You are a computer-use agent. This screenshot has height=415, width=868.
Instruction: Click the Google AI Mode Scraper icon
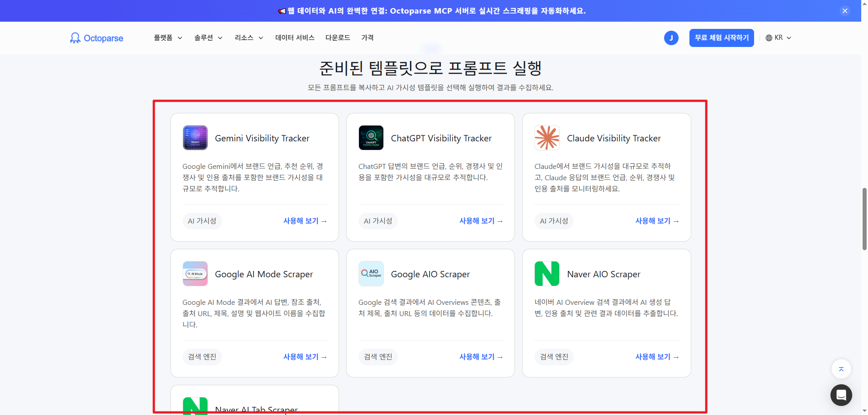coord(195,274)
